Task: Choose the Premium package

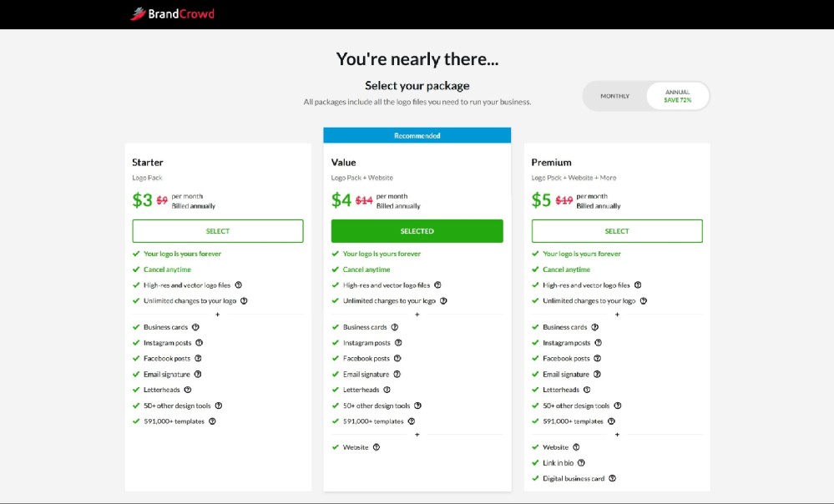Action: [617, 230]
